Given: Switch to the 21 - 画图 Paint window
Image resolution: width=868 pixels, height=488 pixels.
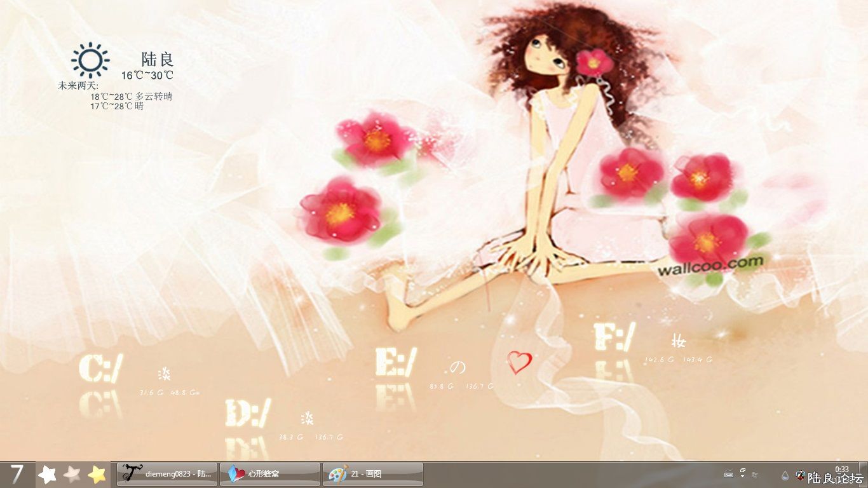Looking at the screenshot, I should [373, 474].
